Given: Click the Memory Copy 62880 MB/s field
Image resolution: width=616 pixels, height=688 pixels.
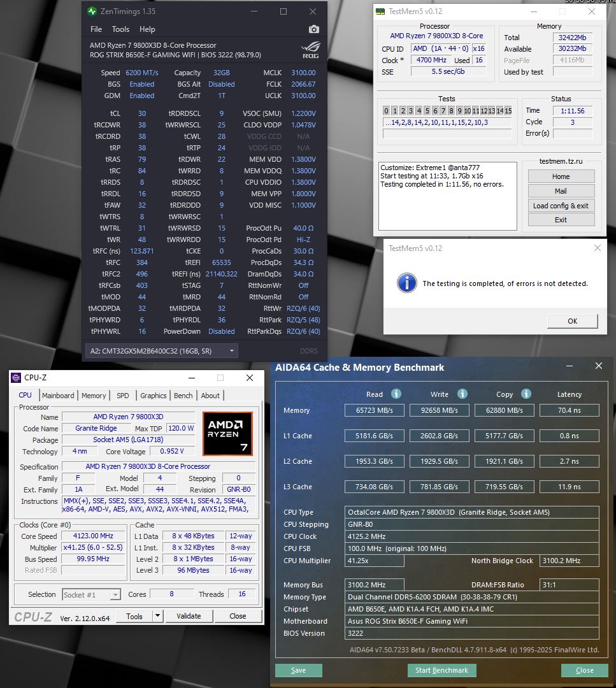Looking at the screenshot, I should pos(505,410).
